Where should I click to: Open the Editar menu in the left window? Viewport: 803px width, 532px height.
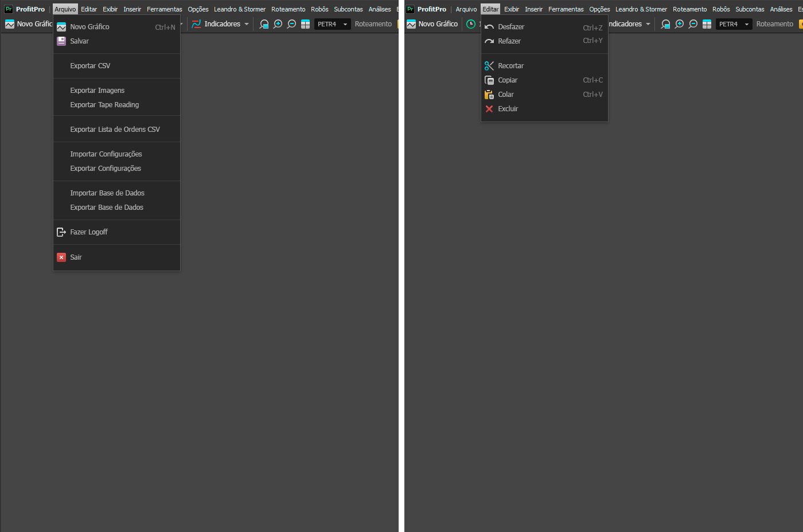[x=89, y=9]
